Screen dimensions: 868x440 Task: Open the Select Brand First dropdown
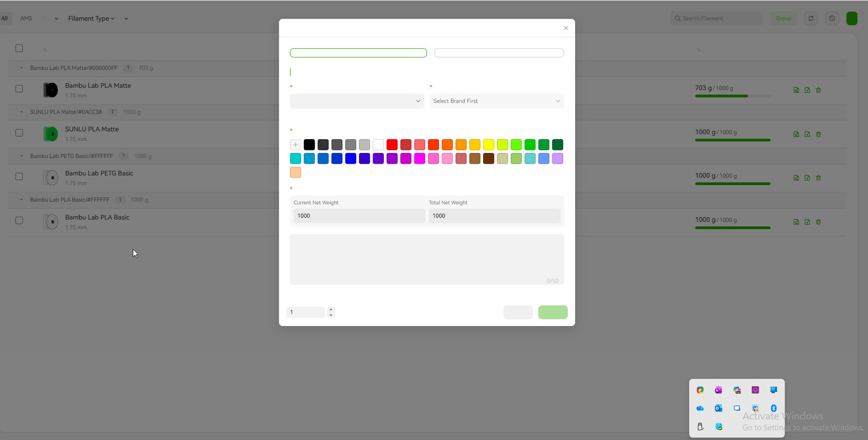pyautogui.click(x=497, y=101)
